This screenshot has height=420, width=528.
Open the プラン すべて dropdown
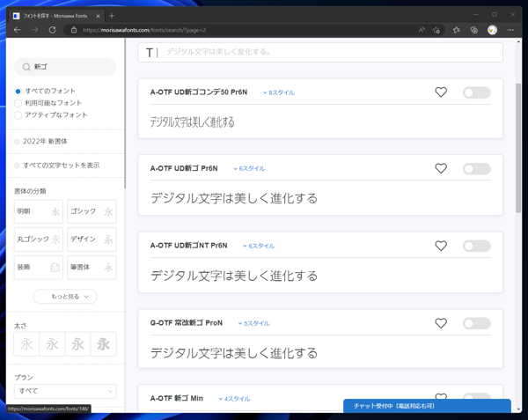pos(65,391)
